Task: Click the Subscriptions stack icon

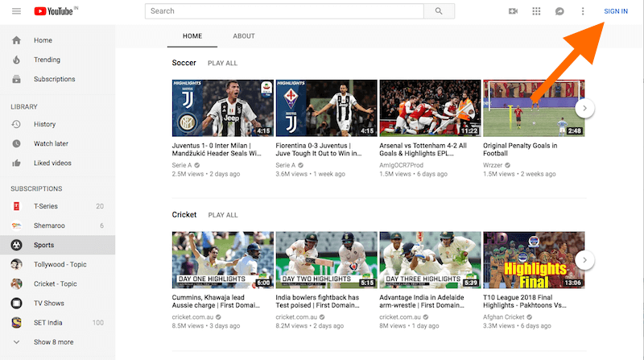Action: pos(16,79)
